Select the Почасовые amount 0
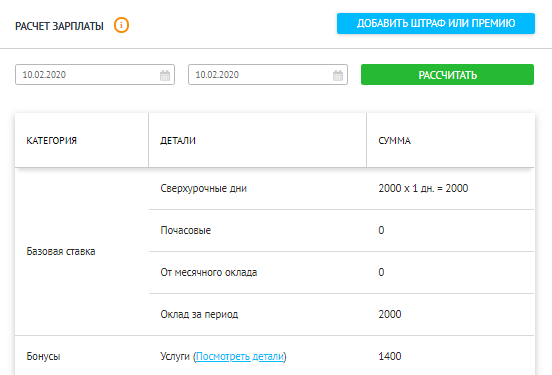This screenshot has height=375, width=552. [381, 230]
